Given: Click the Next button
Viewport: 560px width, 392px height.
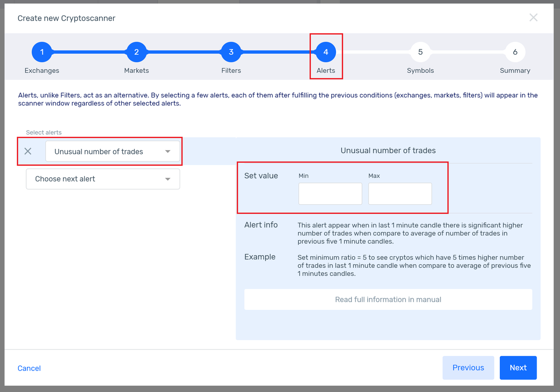Looking at the screenshot, I should click(x=518, y=368).
